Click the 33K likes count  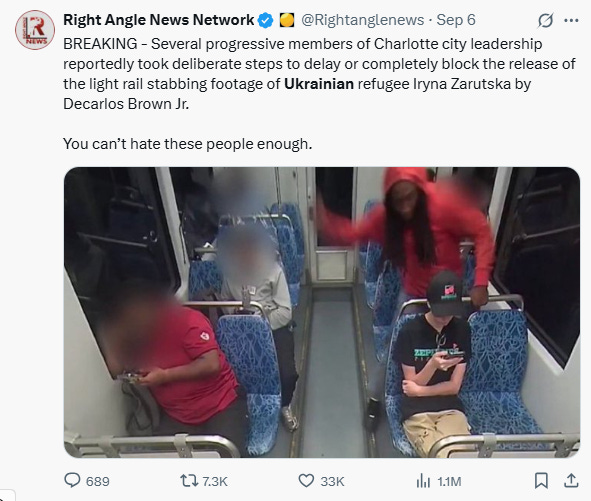pyautogui.click(x=332, y=481)
